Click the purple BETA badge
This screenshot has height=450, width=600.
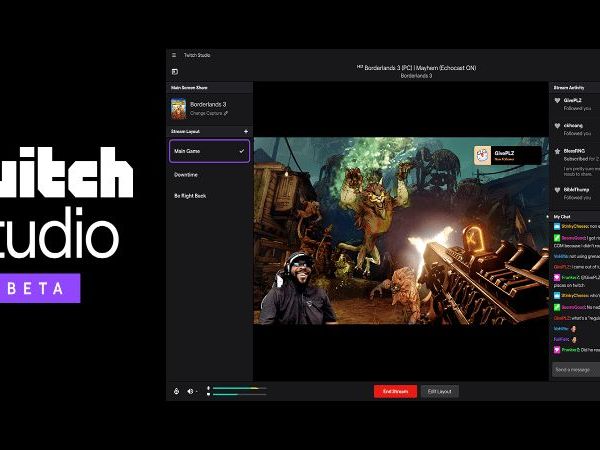(40, 288)
